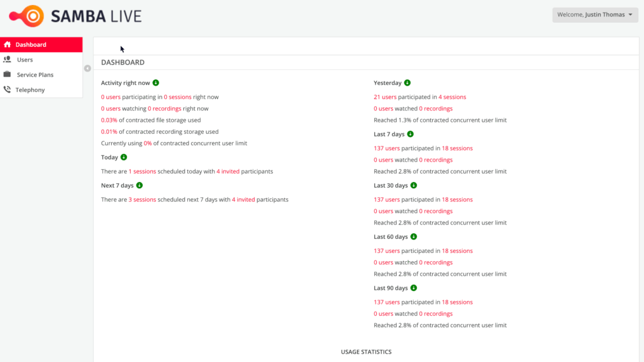The height and width of the screenshot is (362, 644).
Task: Click green icon beside Last 90 days
Action: (x=414, y=288)
